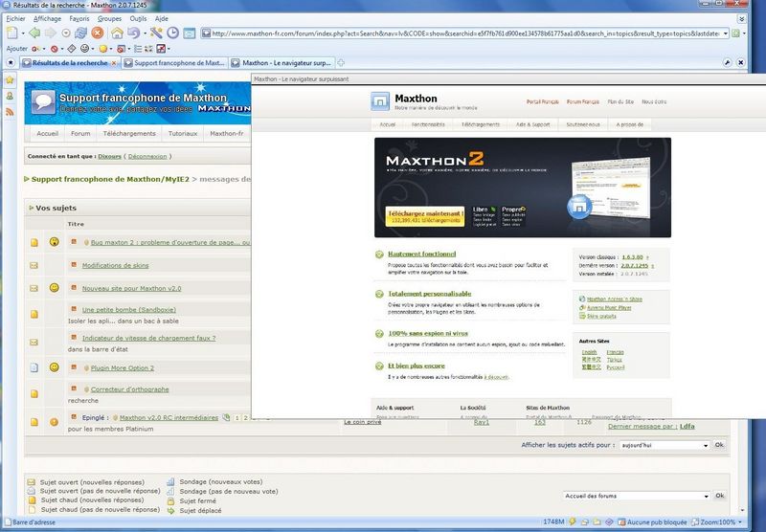Click the Ldfa last message author link

687,426
